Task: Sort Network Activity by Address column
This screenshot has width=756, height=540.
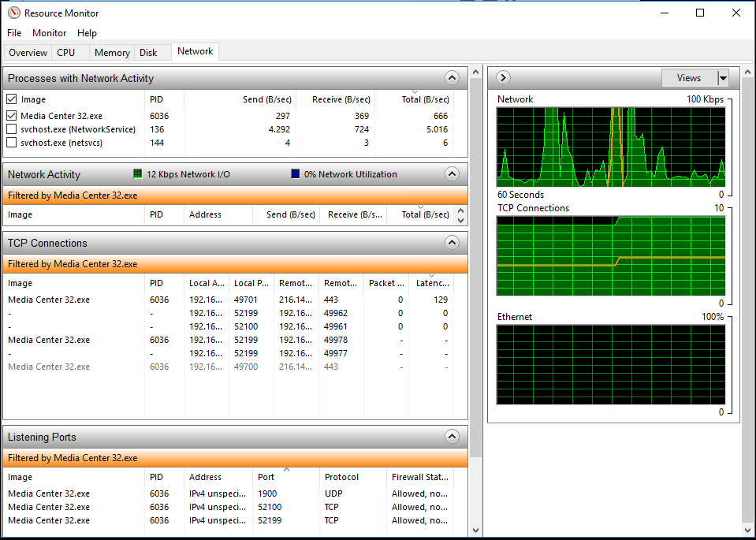Action: pos(218,214)
